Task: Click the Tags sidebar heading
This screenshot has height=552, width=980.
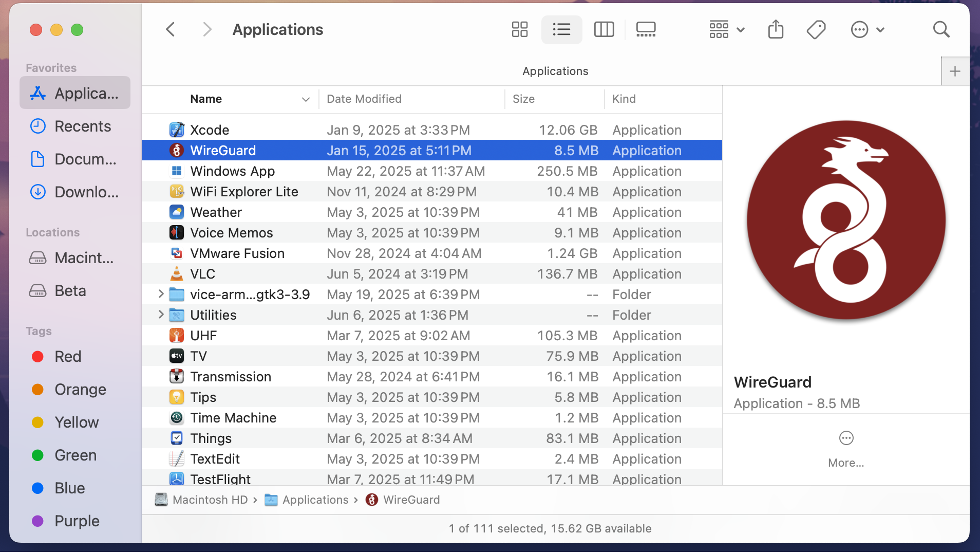Action: pos(39,331)
